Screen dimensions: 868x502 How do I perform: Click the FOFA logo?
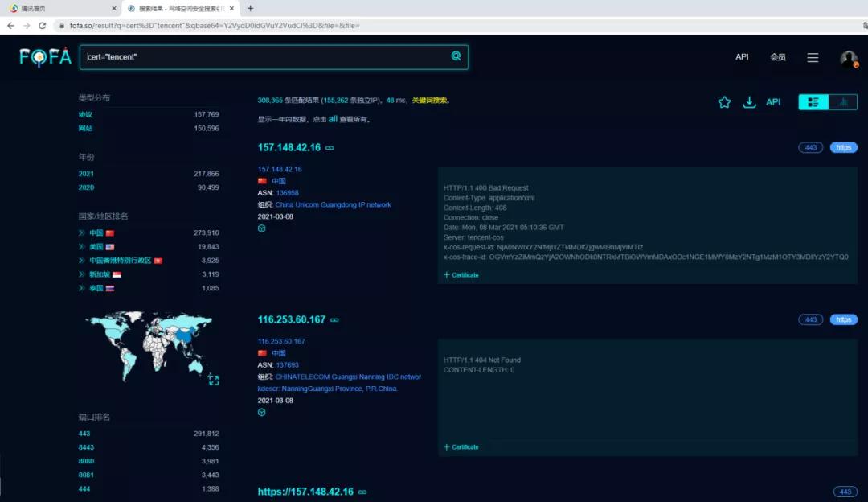coord(45,57)
